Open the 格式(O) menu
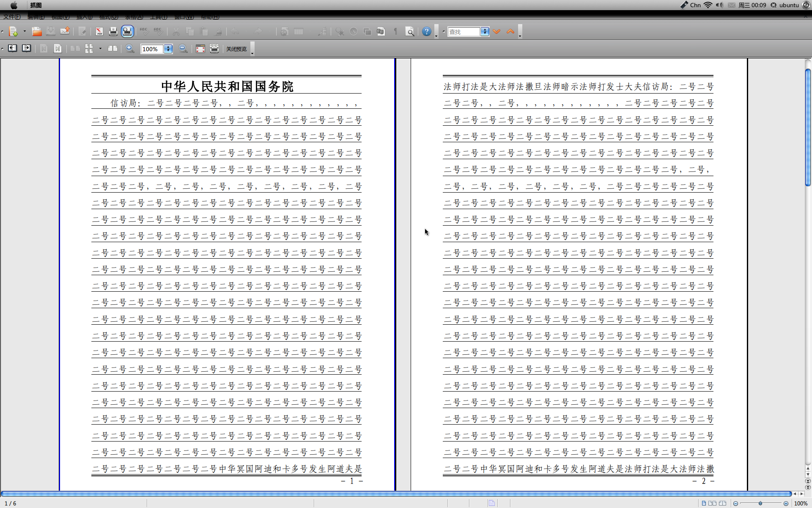 tap(109, 17)
